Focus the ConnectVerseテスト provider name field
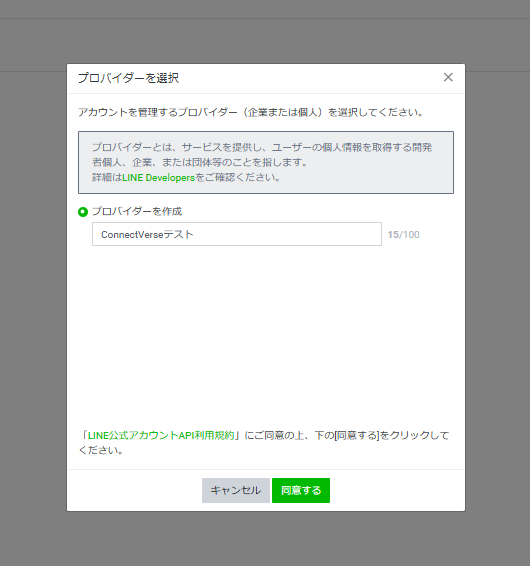This screenshot has height=566, width=530. coord(237,234)
